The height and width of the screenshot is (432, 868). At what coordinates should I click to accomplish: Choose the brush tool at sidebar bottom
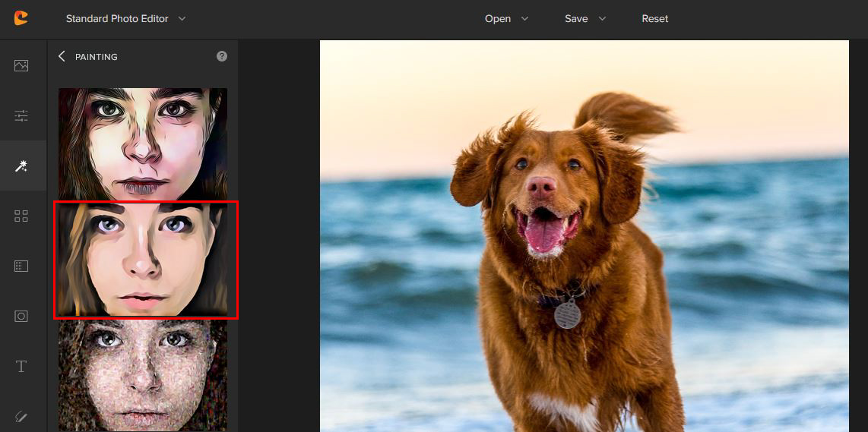coord(21,416)
